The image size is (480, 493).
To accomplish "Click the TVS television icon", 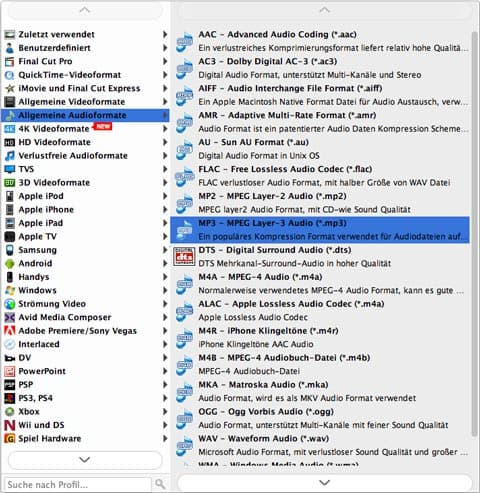I will pyautogui.click(x=10, y=169).
